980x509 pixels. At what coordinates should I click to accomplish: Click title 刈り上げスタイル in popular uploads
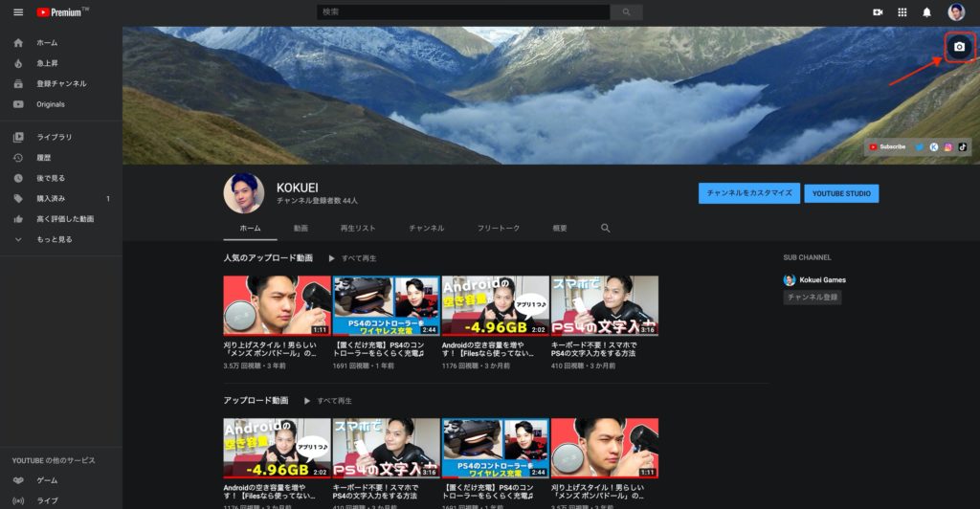(x=270, y=349)
